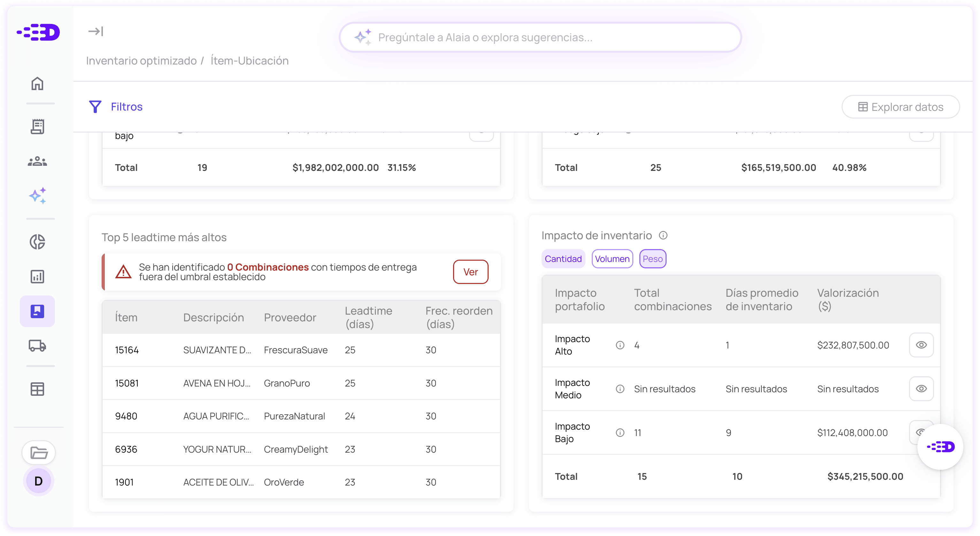Image resolution: width=980 pixels, height=536 pixels.
Task: Click total value $345,215,500.00
Action: 865,477
